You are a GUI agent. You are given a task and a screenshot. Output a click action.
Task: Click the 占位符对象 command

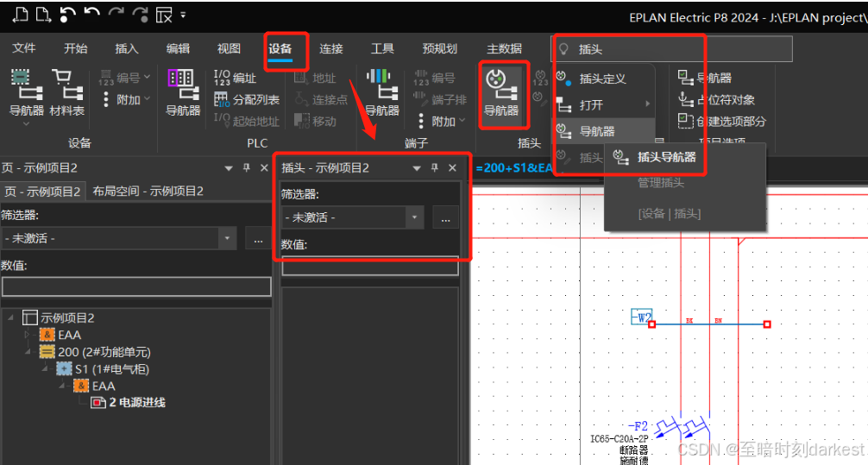[716, 100]
